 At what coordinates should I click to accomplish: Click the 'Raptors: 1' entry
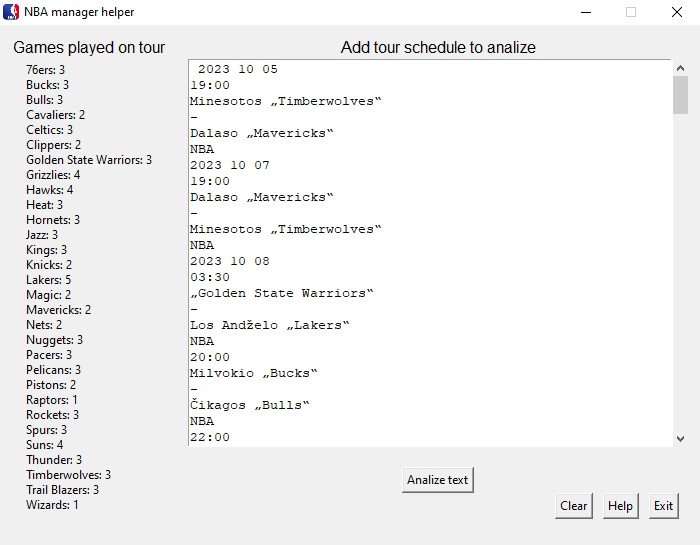(52, 400)
